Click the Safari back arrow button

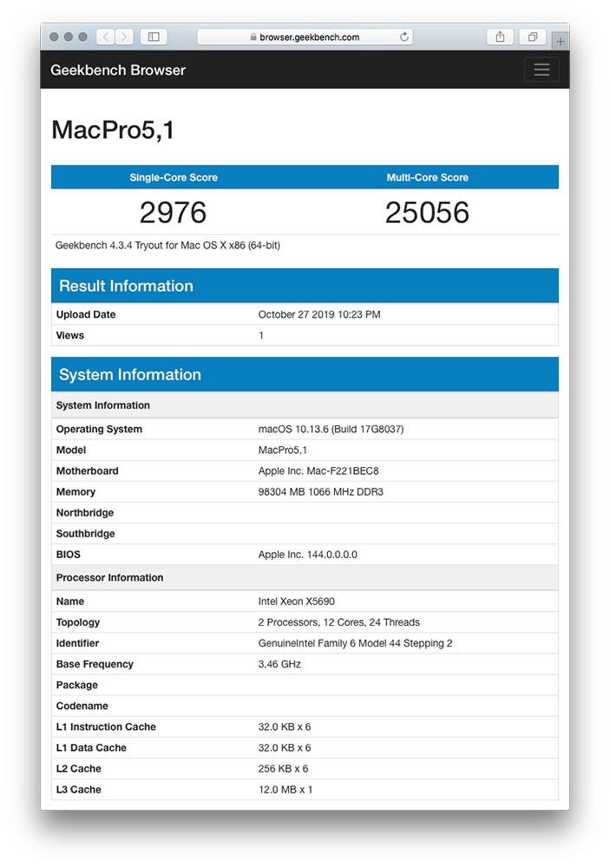tap(105, 36)
